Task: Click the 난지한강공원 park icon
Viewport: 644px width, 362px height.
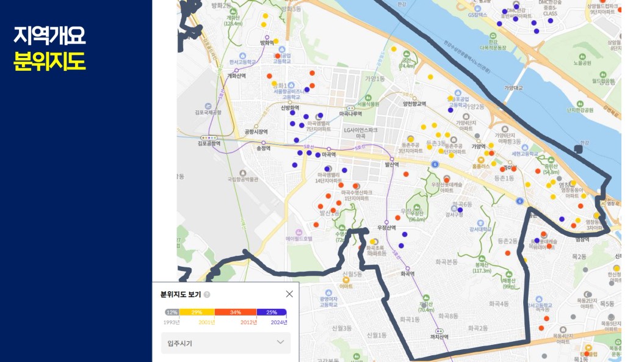Action: tap(580, 104)
